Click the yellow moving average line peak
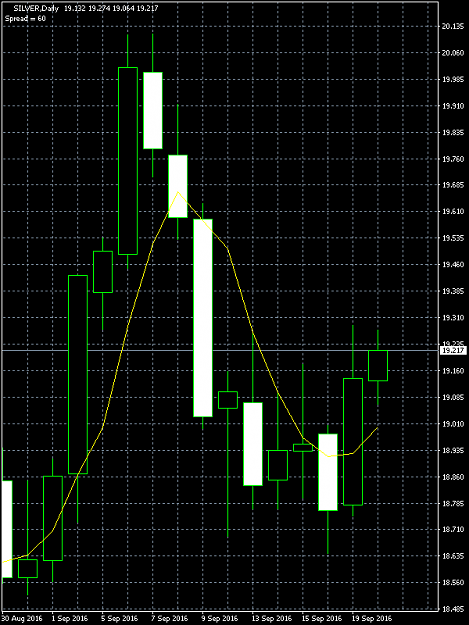This screenshot has height=625, width=469. [x=178, y=193]
